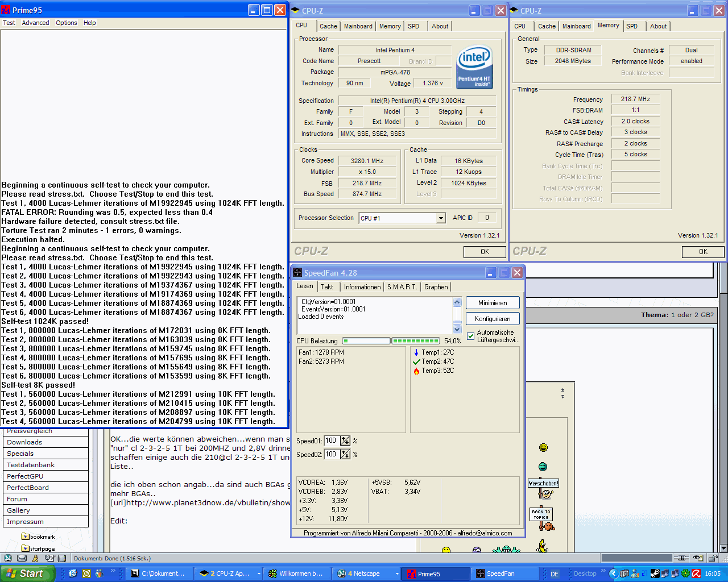The height and width of the screenshot is (582, 728).
Task: Click the Temp1 blue down-arrow icon in SpeedFan
Action: click(x=416, y=352)
